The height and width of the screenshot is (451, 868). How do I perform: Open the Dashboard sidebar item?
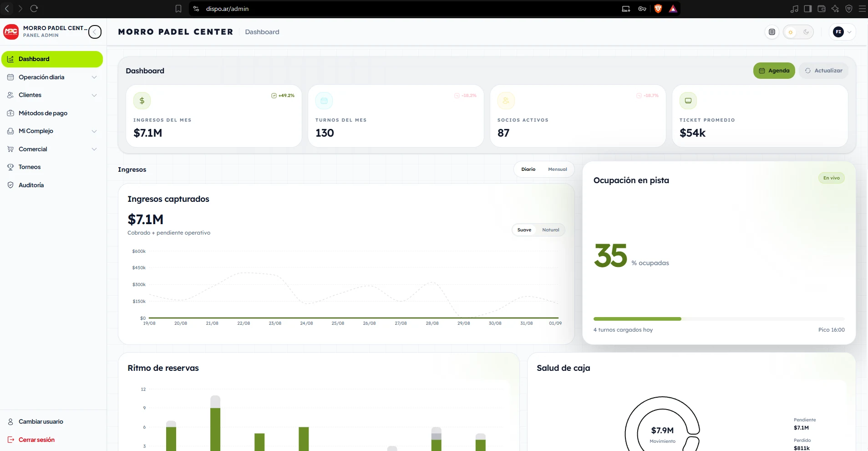52,59
